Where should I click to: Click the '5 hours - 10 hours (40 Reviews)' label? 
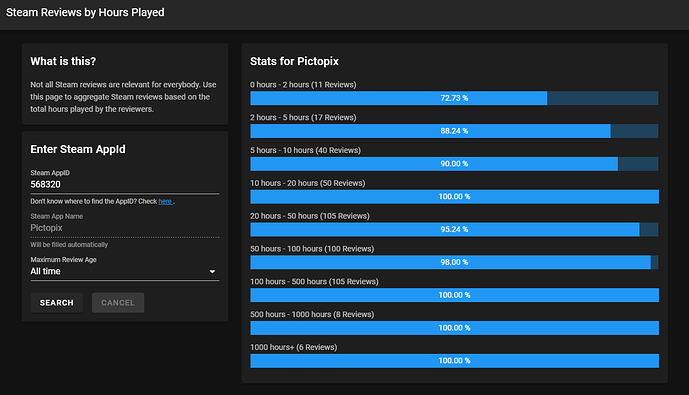coord(305,150)
